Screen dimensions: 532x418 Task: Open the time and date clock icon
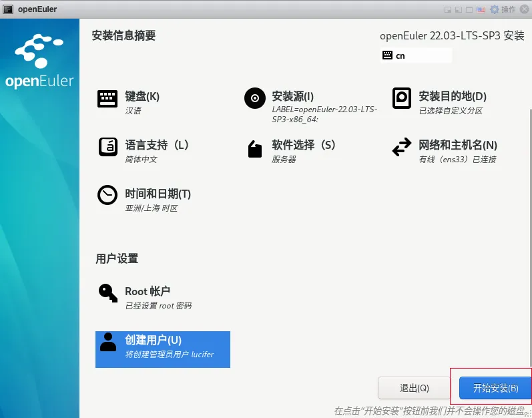click(107, 195)
